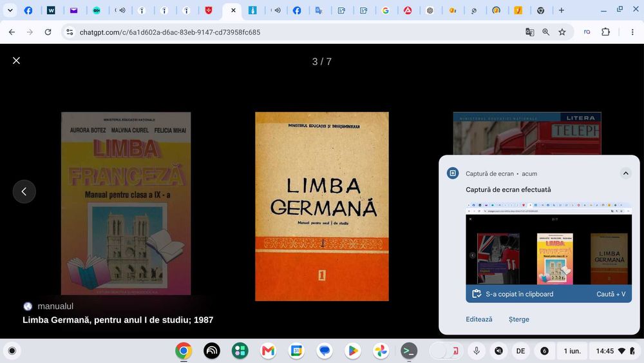Image resolution: width=644 pixels, height=363 pixels.
Task: Open Google Messages from the shelf
Action: (x=325, y=351)
